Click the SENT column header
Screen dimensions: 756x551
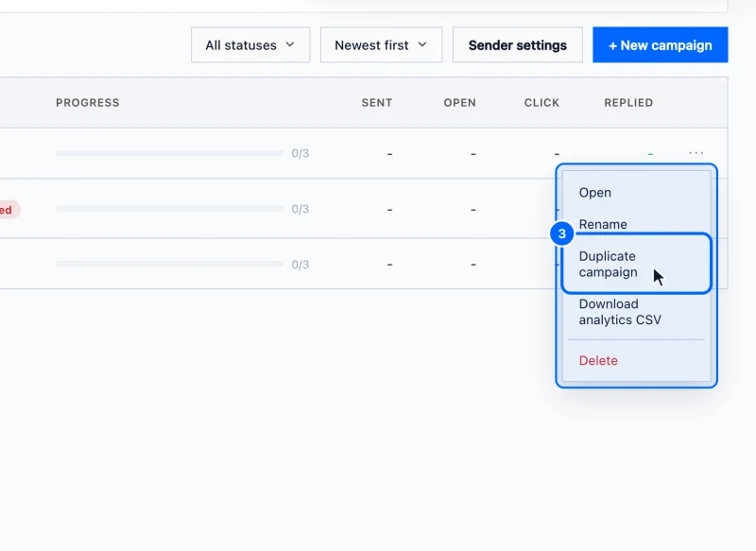coord(376,103)
